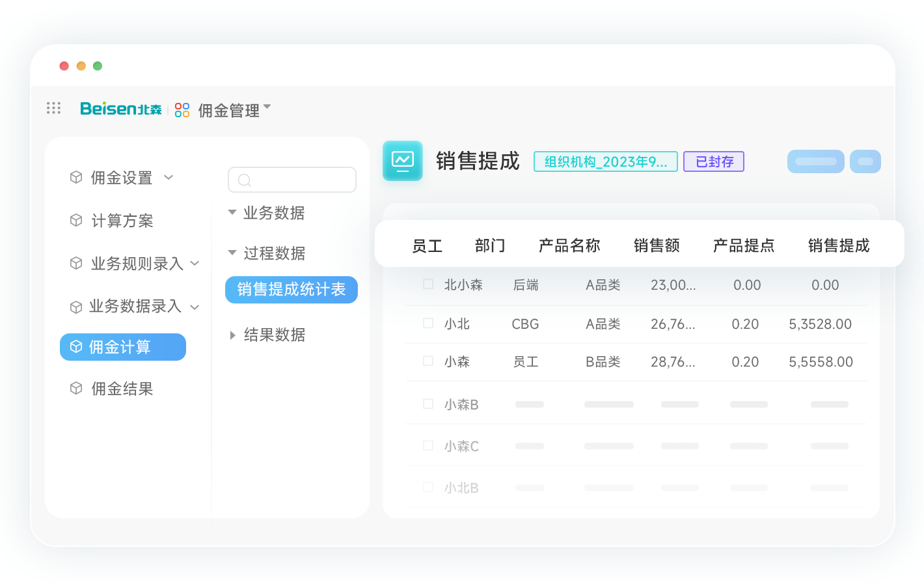Screen dimensions: 924x586
Task: Open 计算方案 in the sidebar
Action: [x=123, y=221]
